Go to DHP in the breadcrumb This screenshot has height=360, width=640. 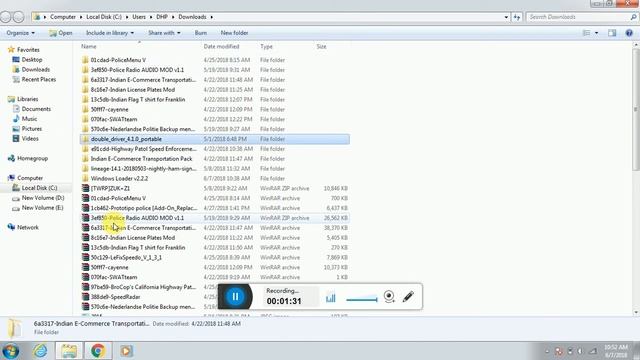162,17
